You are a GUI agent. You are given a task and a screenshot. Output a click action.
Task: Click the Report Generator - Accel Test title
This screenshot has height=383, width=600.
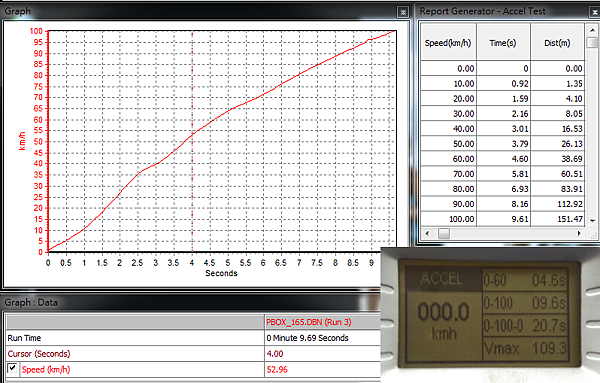click(483, 11)
